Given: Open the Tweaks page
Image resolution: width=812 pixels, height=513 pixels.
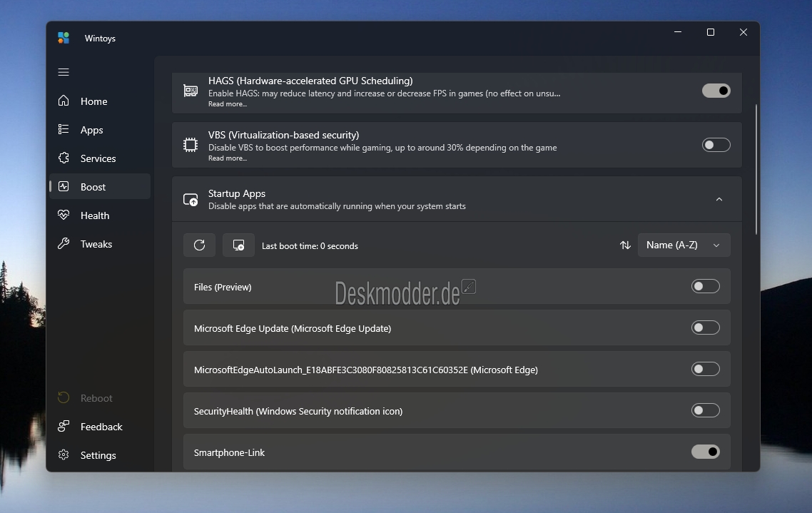Looking at the screenshot, I should click(100, 243).
